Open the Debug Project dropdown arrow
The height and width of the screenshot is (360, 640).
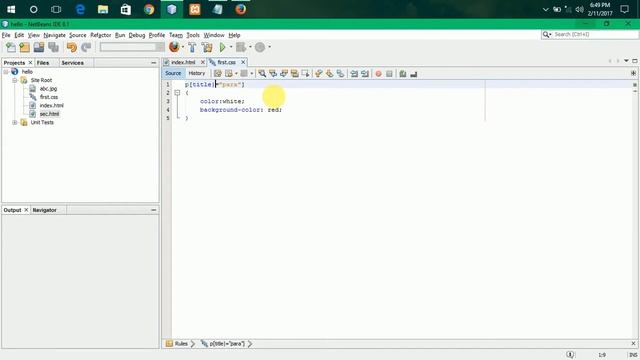[x=250, y=47]
